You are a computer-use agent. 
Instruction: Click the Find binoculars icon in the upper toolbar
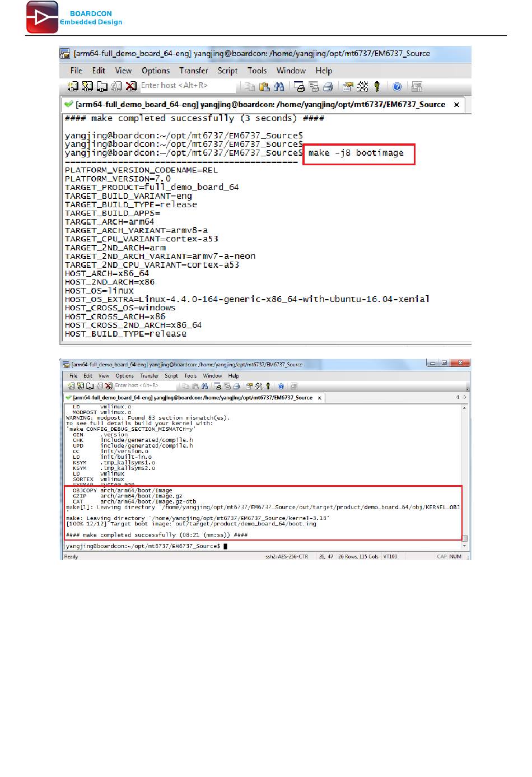pos(279,86)
